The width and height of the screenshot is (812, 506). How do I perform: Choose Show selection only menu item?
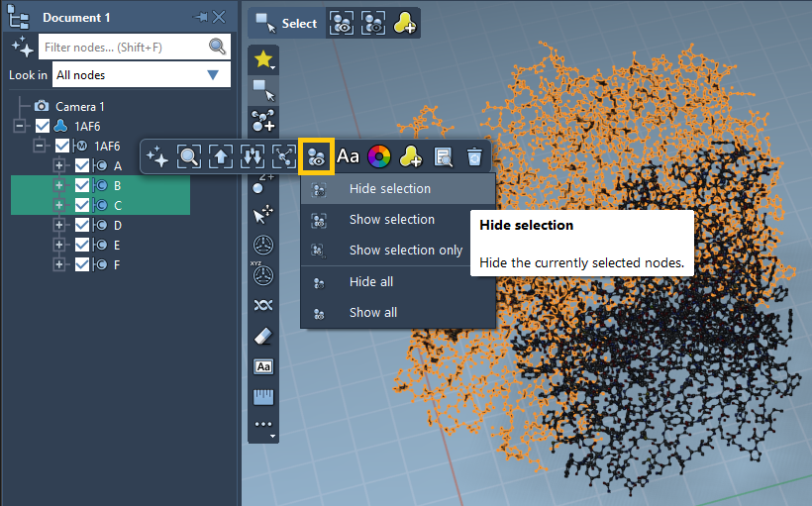pyautogui.click(x=406, y=250)
